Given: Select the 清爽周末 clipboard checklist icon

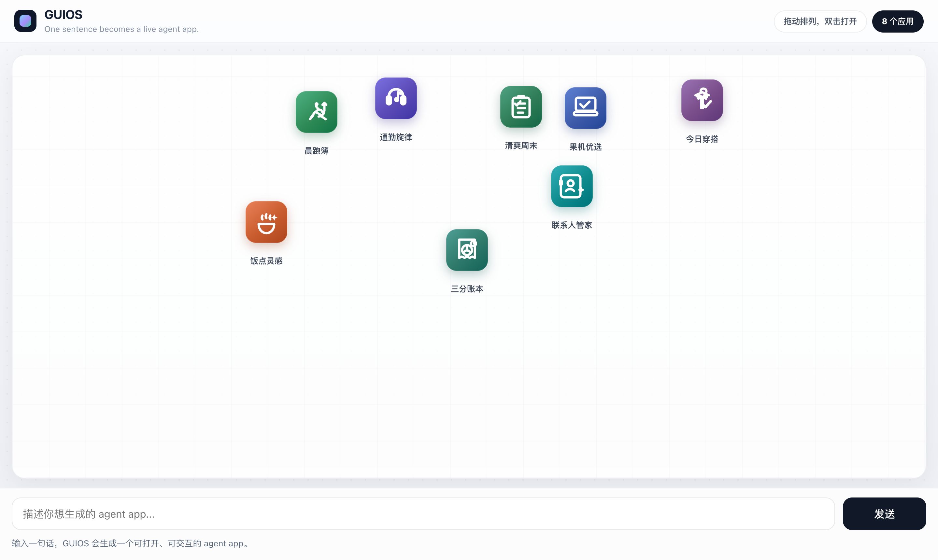Looking at the screenshot, I should click(x=521, y=107).
